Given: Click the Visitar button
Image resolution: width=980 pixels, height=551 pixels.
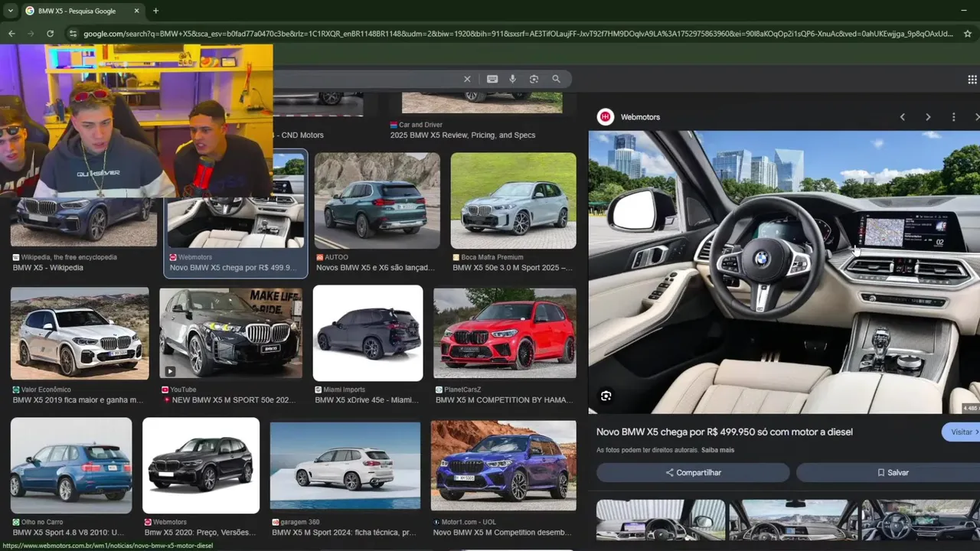Looking at the screenshot, I should click(x=961, y=432).
